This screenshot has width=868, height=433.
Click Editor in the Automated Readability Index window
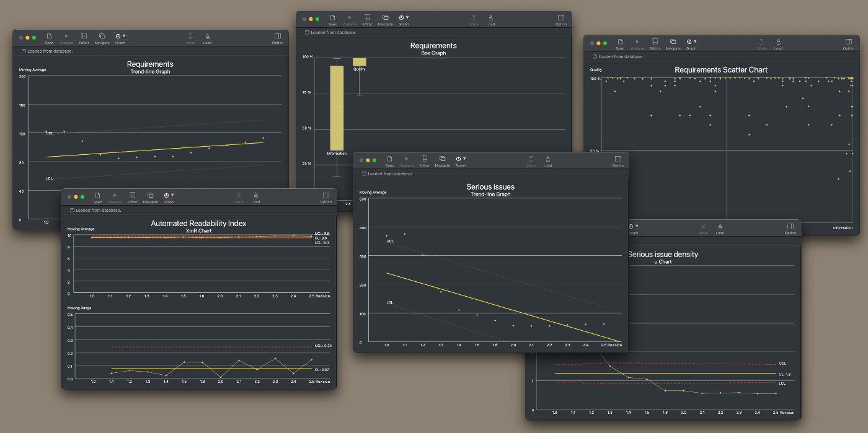[x=132, y=198]
